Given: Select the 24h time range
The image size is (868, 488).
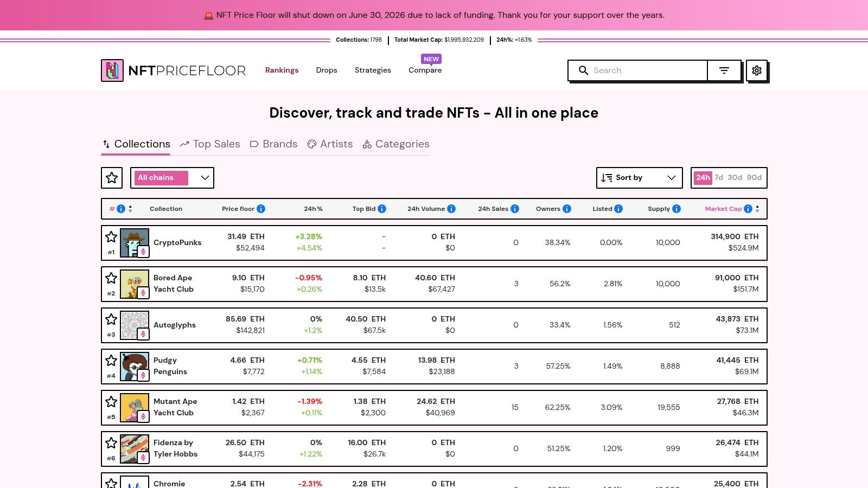Looking at the screenshot, I should pyautogui.click(x=703, y=178).
